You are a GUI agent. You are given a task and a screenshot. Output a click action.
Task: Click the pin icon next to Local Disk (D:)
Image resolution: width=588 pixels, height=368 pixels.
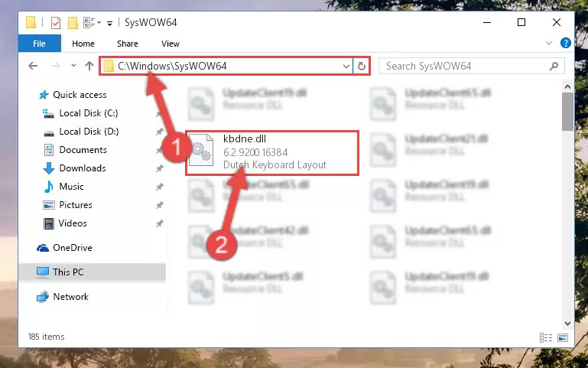click(x=160, y=132)
